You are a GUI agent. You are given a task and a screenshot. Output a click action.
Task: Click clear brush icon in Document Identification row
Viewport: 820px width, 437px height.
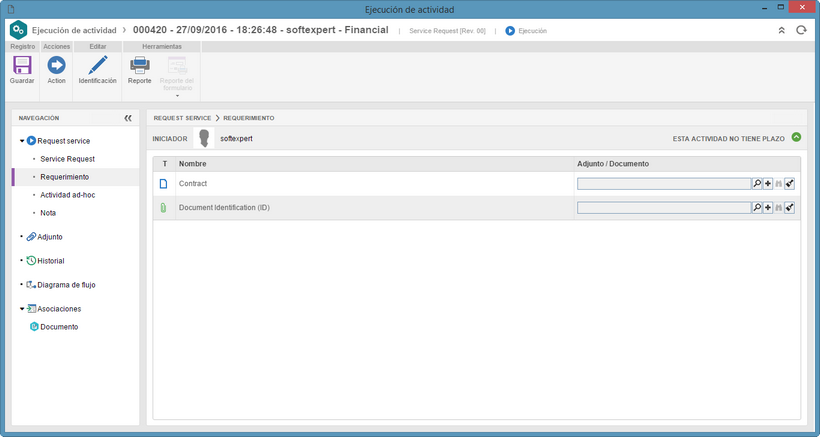pos(790,208)
